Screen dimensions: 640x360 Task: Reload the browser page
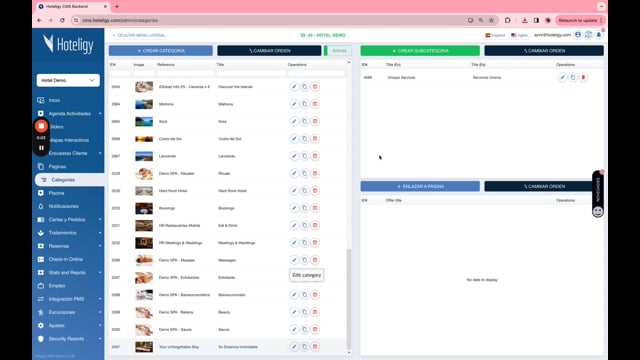pyautogui.click(x=62, y=20)
